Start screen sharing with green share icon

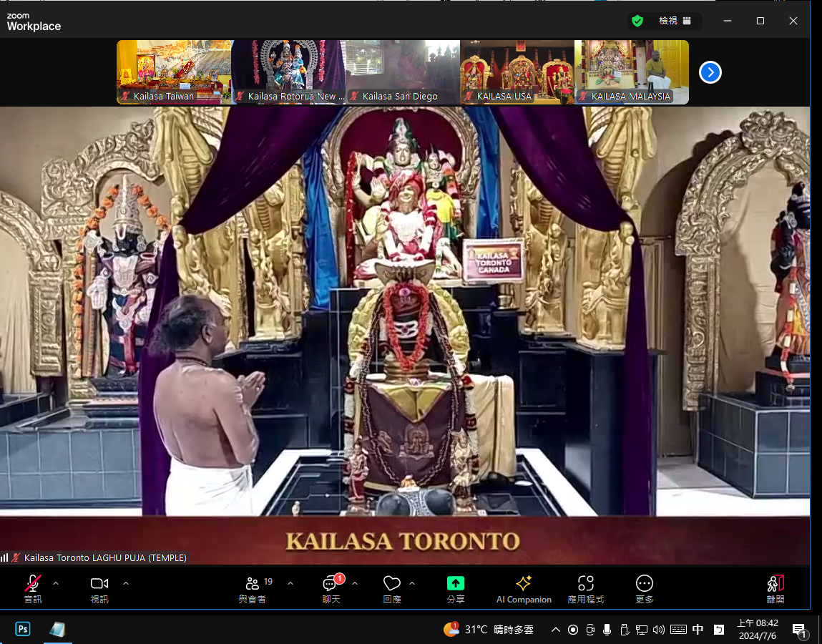click(x=455, y=584)
